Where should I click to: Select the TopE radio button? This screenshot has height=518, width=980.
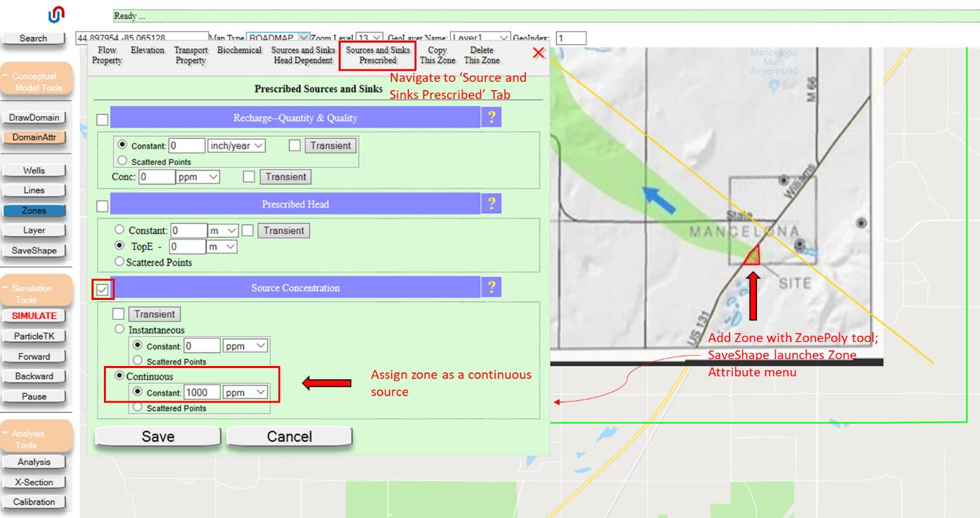coord(120,246)
